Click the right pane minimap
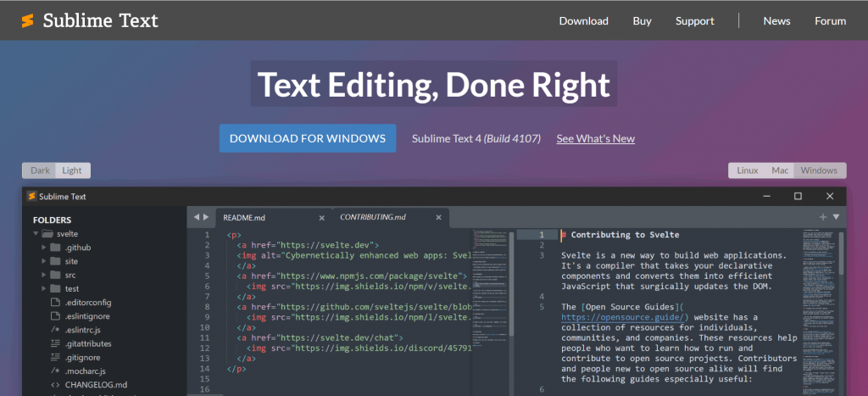 click(x=819, y=312)
